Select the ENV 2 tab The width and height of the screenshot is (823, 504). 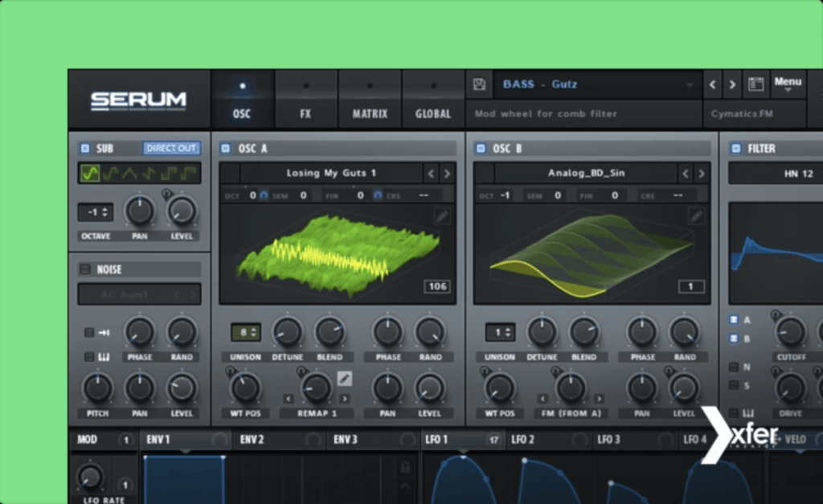tap(280, 440)
